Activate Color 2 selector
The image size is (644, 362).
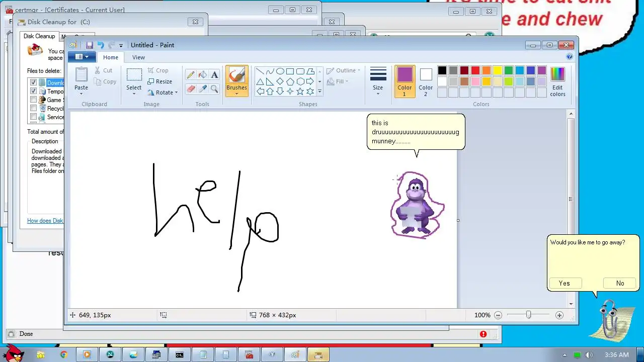(426, 81)
